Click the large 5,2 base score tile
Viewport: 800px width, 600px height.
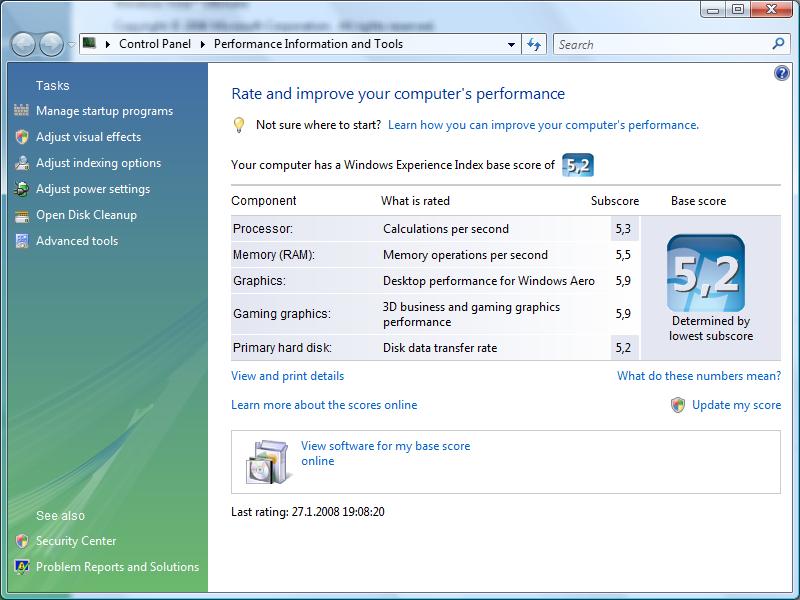706,273
